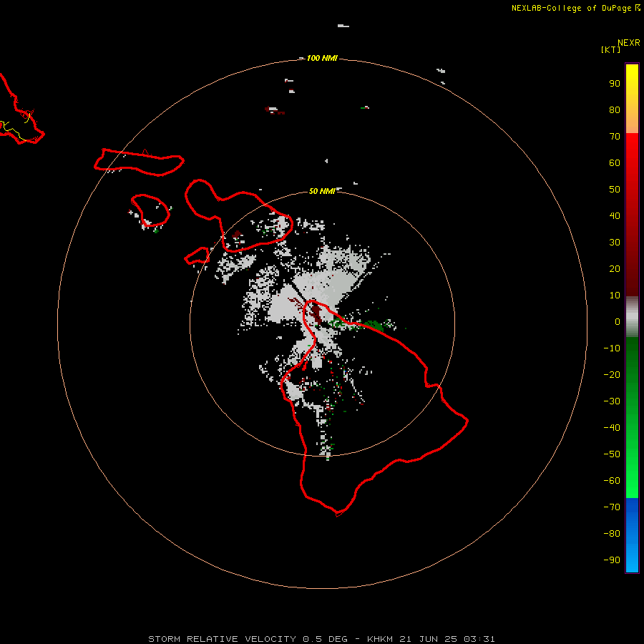Screen dimensions: 644x644
Task: Click the NEXR label above the color bar
Action: [x=629, y=43]
